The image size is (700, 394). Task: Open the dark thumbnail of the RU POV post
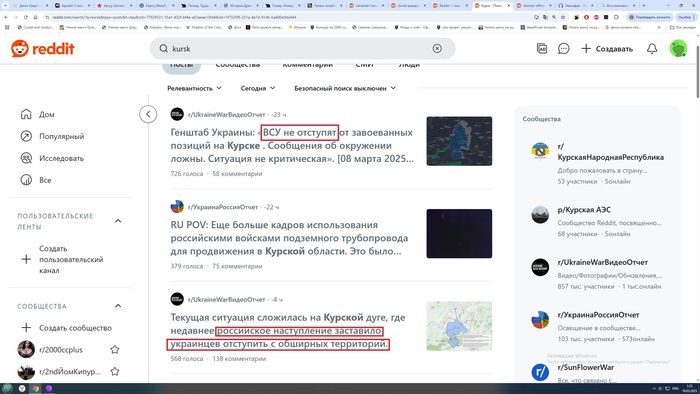459,233
